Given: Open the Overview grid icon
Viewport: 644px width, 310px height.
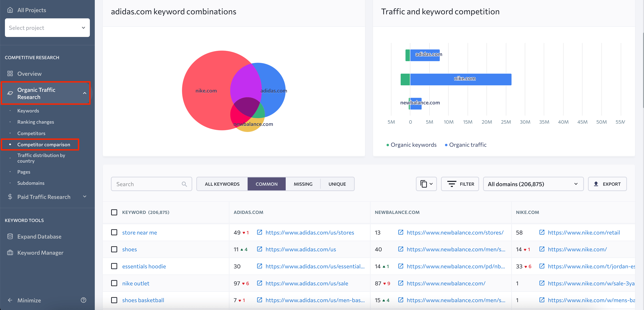Looking at the screenshot, I should click(x=10, y=73).
